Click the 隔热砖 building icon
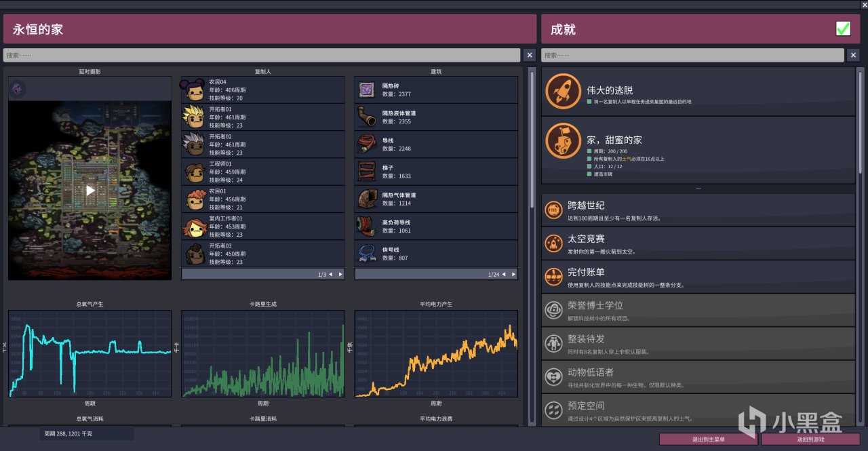 (367, 90)
